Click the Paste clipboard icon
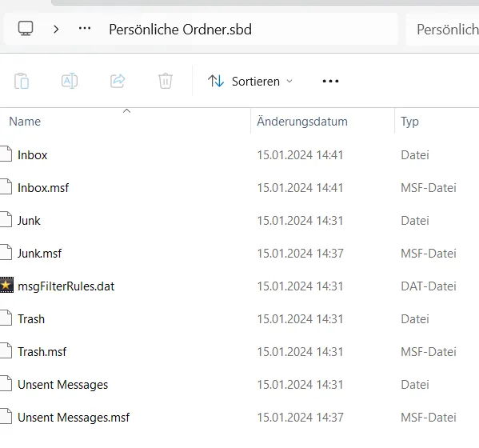Screen dimensions: 479x448 (22, 81)
